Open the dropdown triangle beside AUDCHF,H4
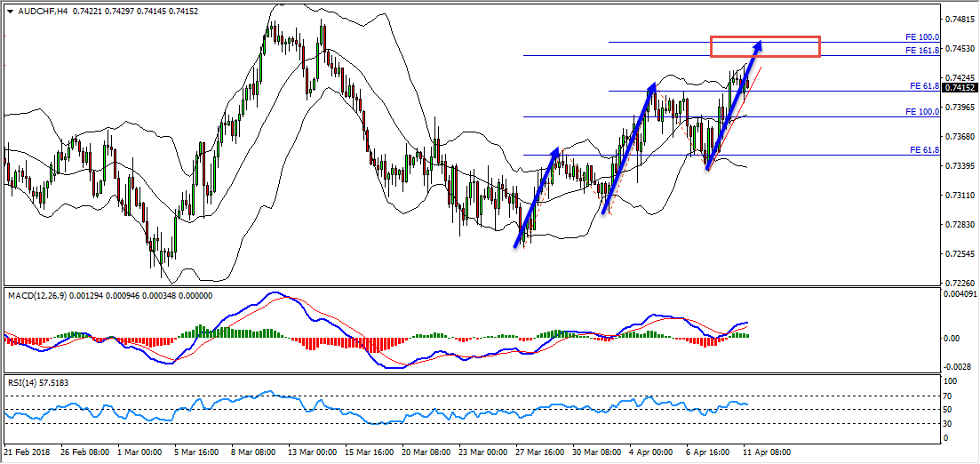The height and width of the screenshot is (464, 980). tap(10, 12)
